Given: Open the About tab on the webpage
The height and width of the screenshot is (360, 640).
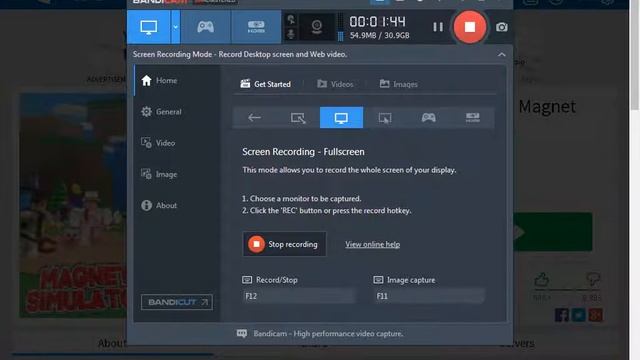Looking at the screenshot, I should click(112, 343).
